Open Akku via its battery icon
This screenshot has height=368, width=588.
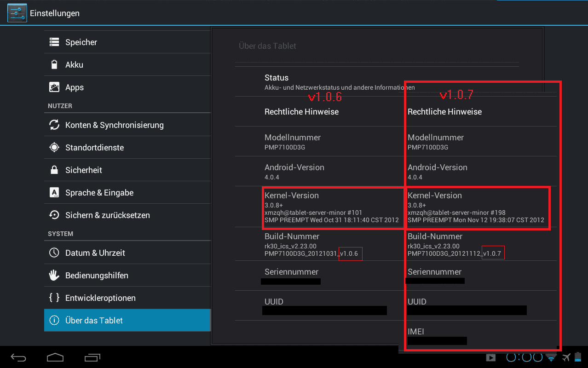[x=54, y=65]
